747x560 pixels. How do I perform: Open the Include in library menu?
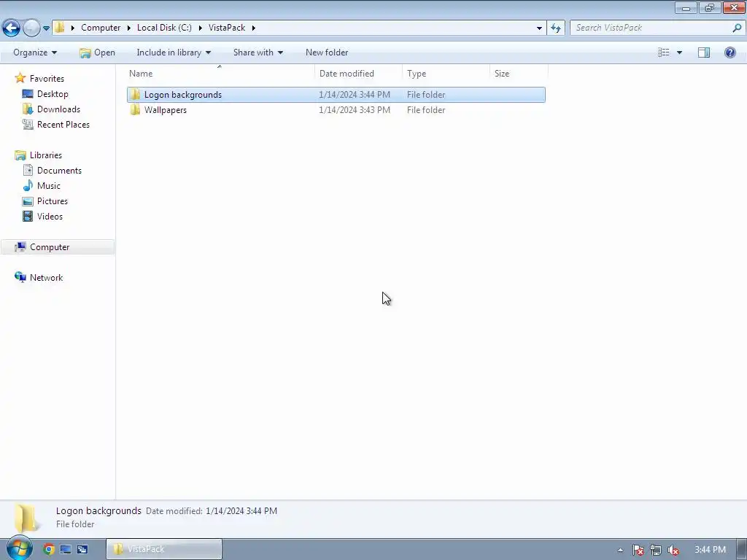pos(174,52)
